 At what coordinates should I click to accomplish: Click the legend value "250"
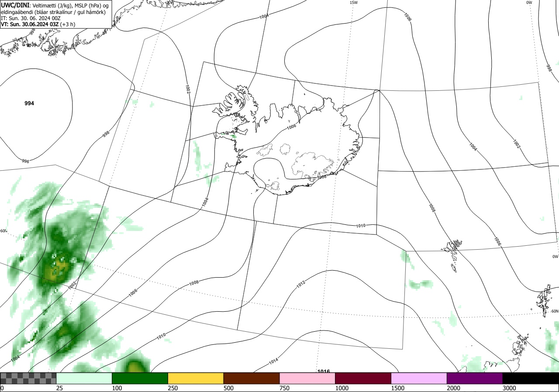[x=173, y=388]
